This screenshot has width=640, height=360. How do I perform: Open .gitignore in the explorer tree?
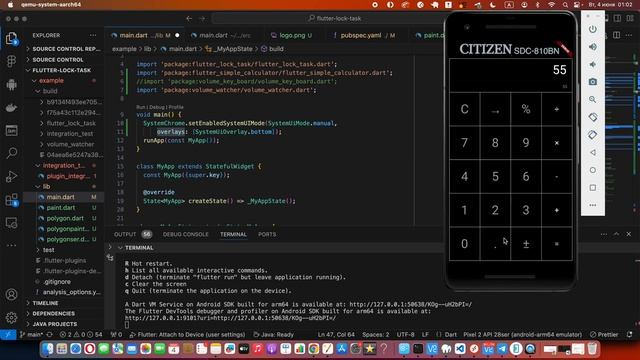coord(63,282)
